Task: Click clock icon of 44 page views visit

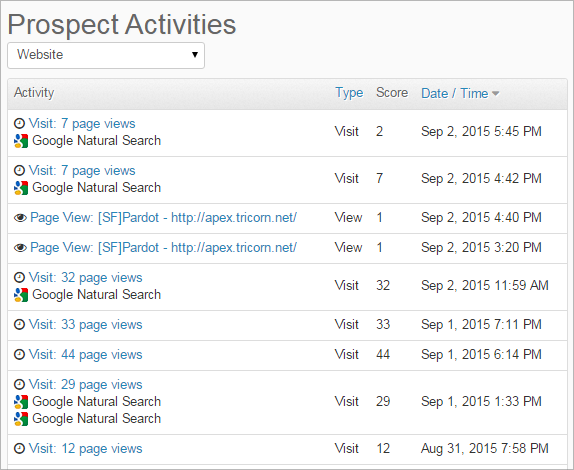Action: click(x=19, y=354)
